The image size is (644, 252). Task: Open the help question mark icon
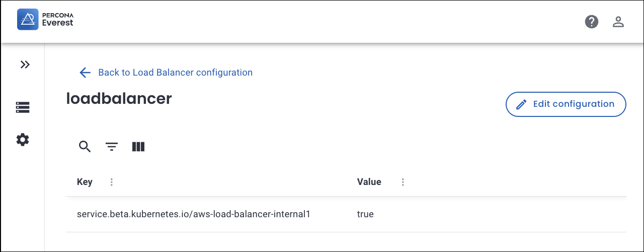[x=592, y=22]
